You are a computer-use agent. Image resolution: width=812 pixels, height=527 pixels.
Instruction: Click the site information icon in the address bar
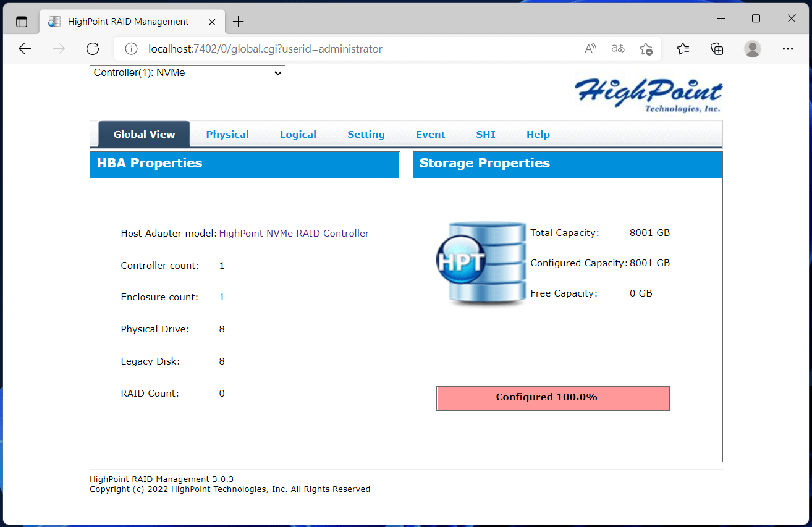131,49
